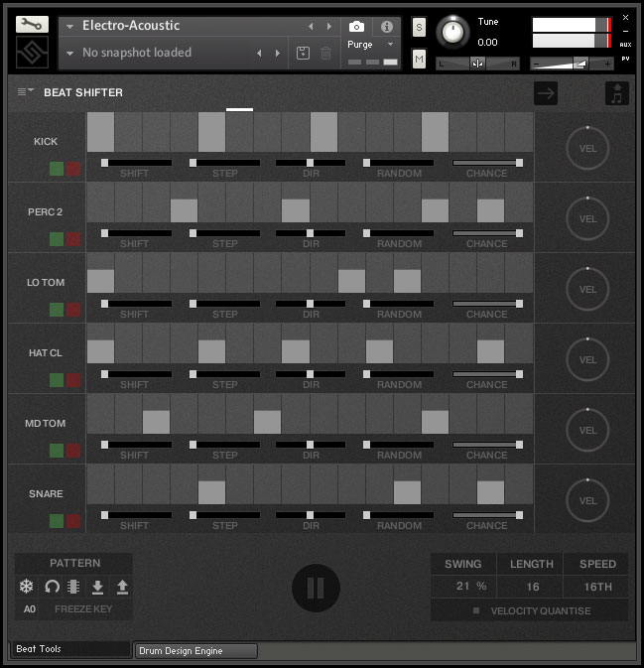Change the Speed value 16TH
Screen dimensions: 644x668
(597, 587)
